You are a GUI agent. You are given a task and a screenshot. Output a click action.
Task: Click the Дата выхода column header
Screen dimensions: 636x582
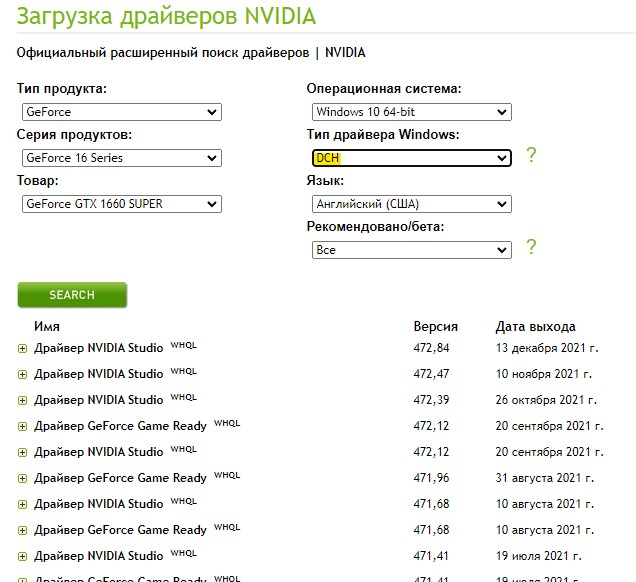point(535,326)
